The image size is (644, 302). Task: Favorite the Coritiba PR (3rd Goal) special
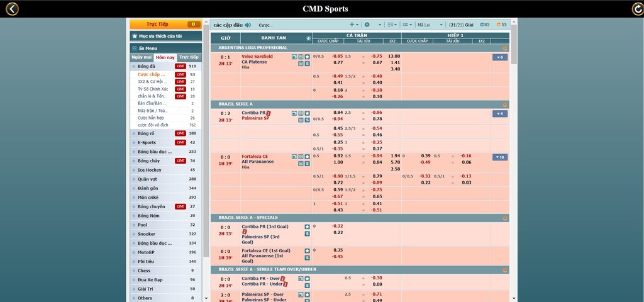(x=308, y=226)
